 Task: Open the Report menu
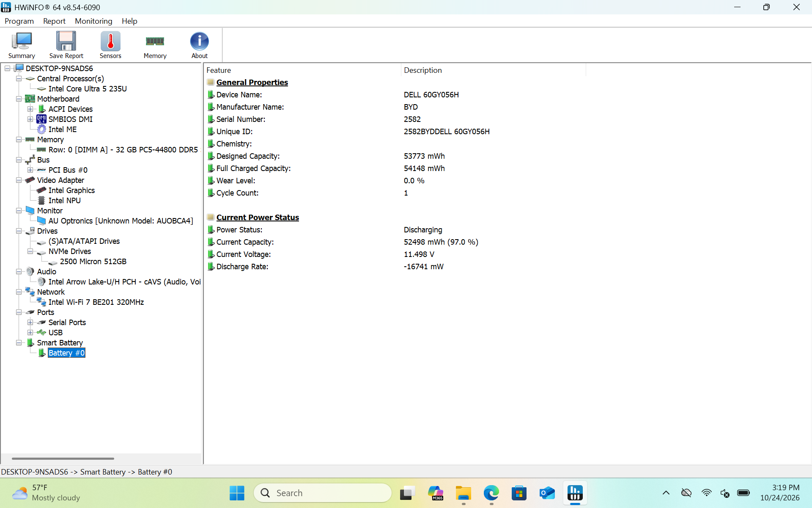(54, 21)
